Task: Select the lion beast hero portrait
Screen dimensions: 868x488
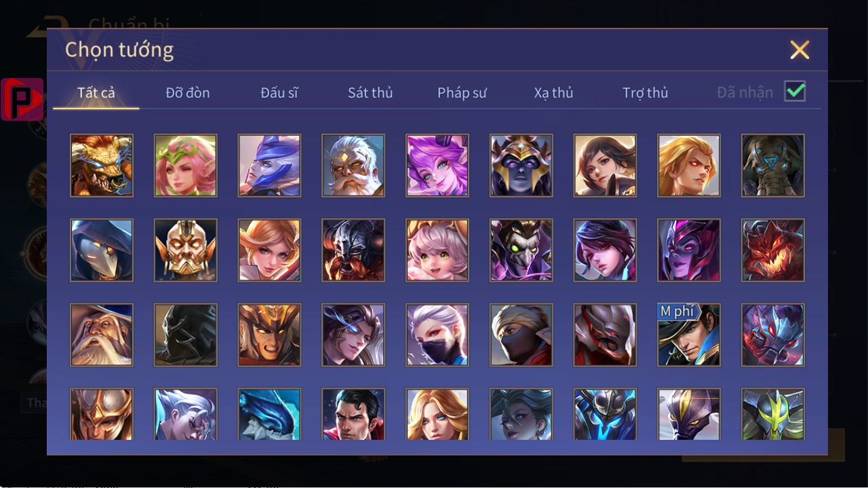Action: [102, 166]
